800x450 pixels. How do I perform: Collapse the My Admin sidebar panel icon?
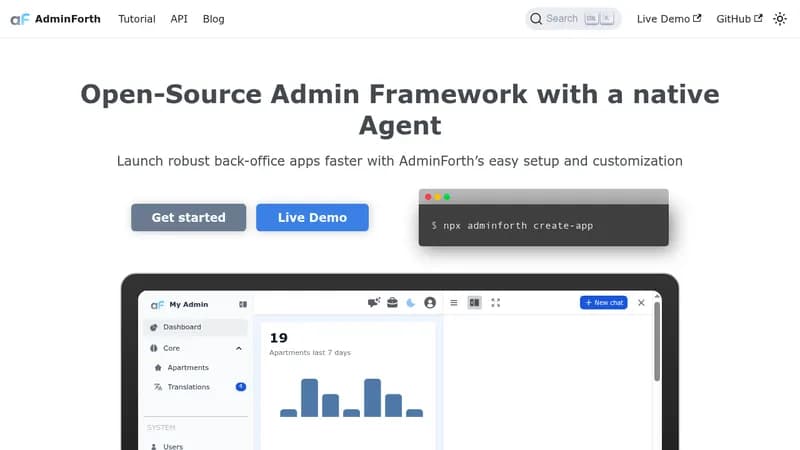(243, 305)
